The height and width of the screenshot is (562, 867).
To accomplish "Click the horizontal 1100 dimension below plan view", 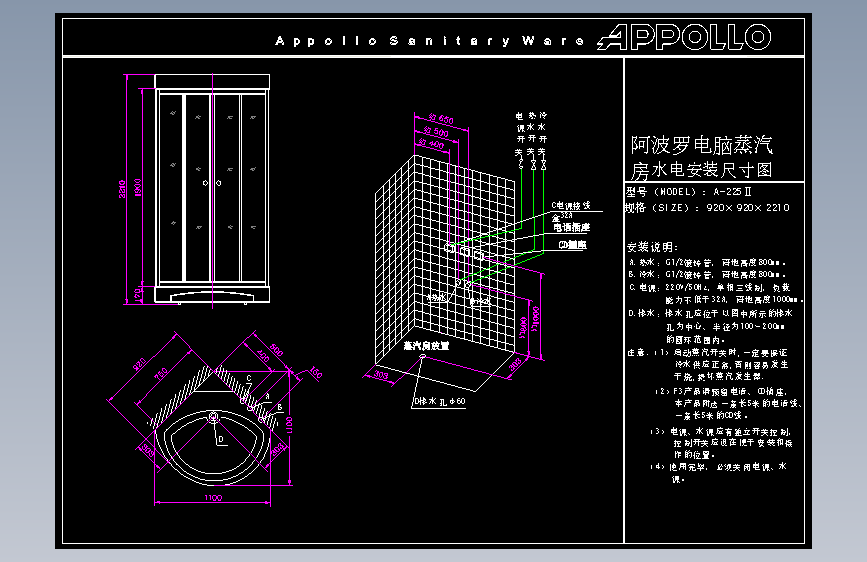I will [213, 498].
